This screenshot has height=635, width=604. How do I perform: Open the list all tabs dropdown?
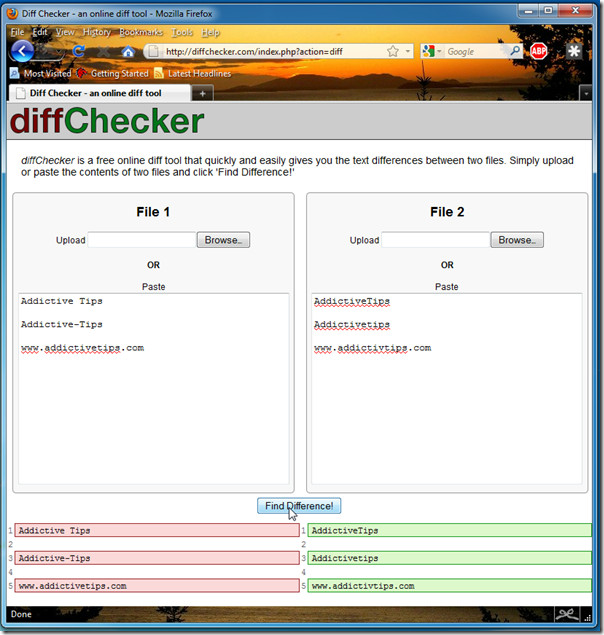tap(586, 93)
